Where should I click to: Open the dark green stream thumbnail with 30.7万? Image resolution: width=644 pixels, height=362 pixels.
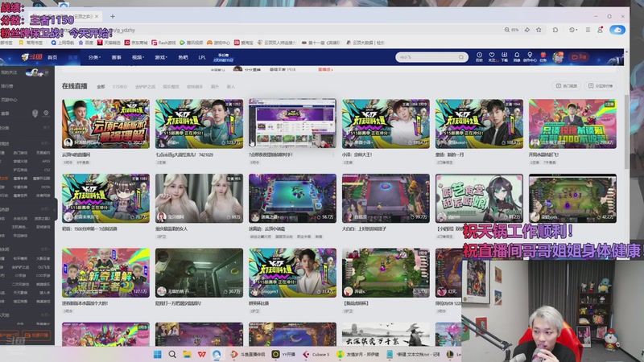coord(199,273)
